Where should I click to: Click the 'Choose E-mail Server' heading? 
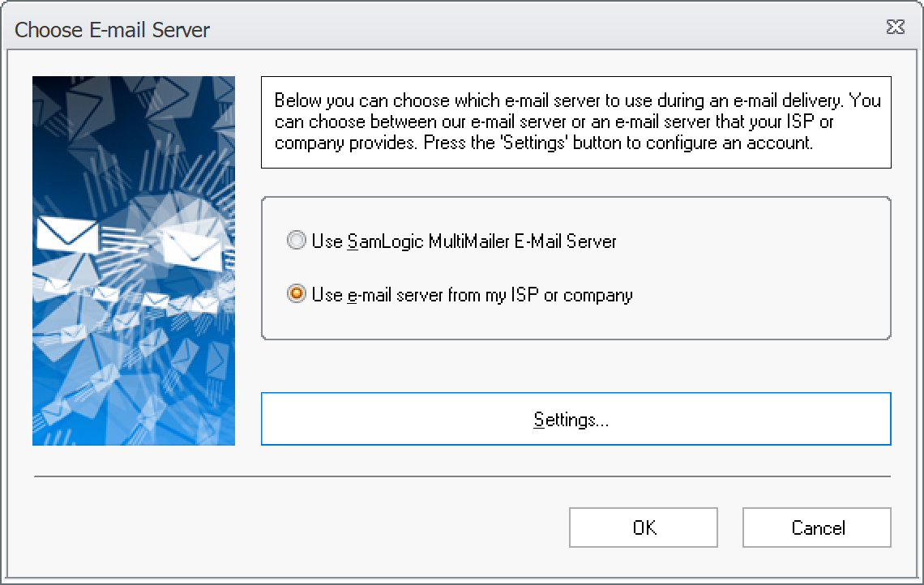point(112,29)
